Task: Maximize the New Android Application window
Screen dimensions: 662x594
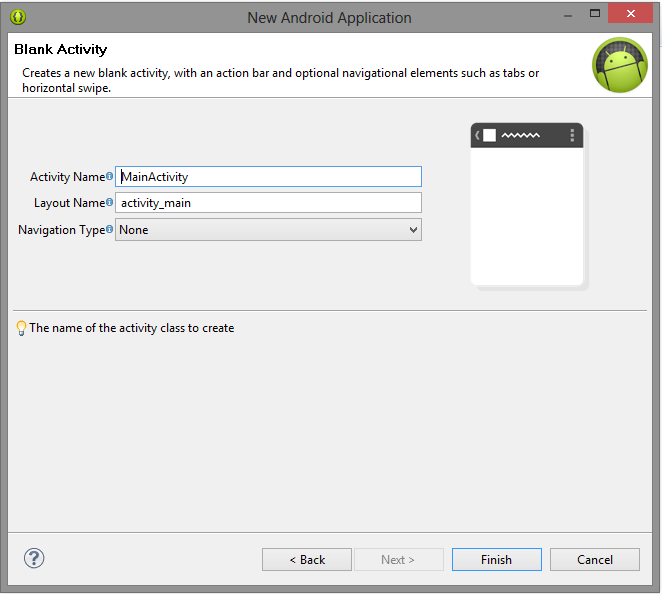Action: tap(595, 14)
